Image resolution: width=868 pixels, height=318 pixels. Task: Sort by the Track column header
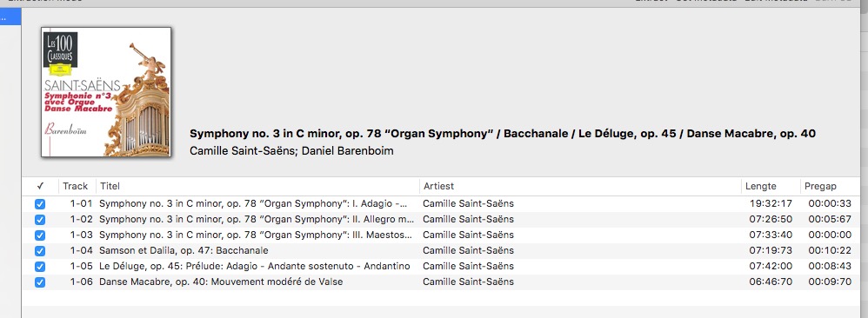point(77,187)
